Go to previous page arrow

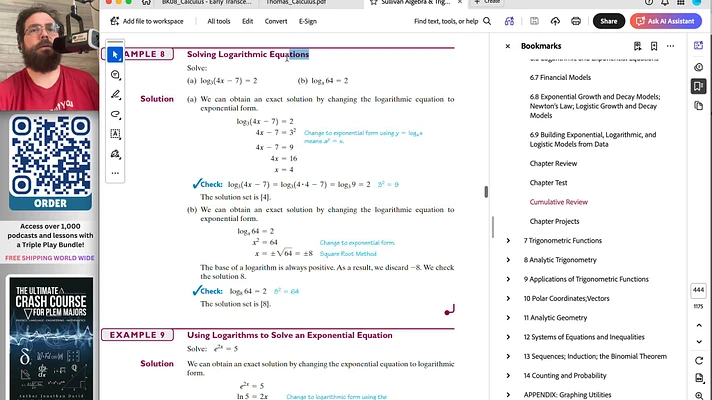pos(699,326)
